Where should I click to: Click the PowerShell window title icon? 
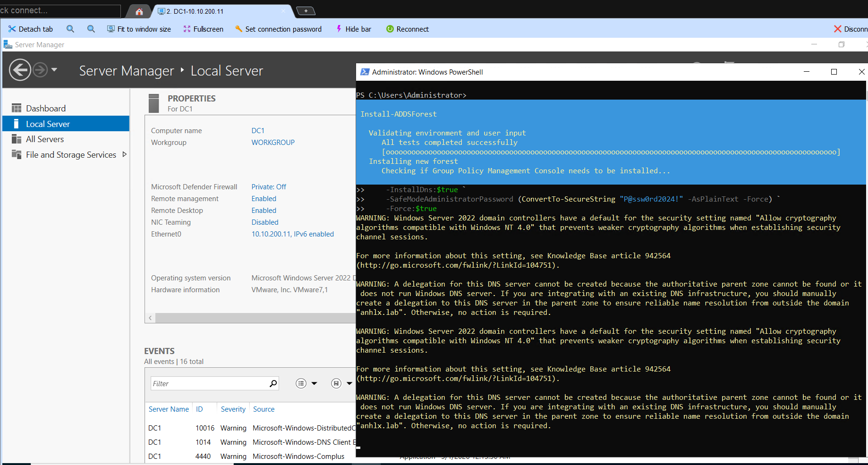365,72
